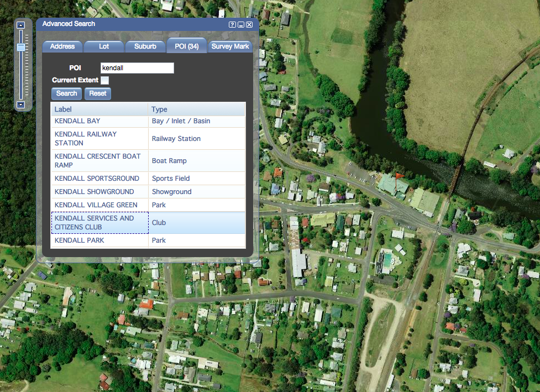Sort results by Label column header
Viewport: 540px width, 392px height.
tap(99, 109)
